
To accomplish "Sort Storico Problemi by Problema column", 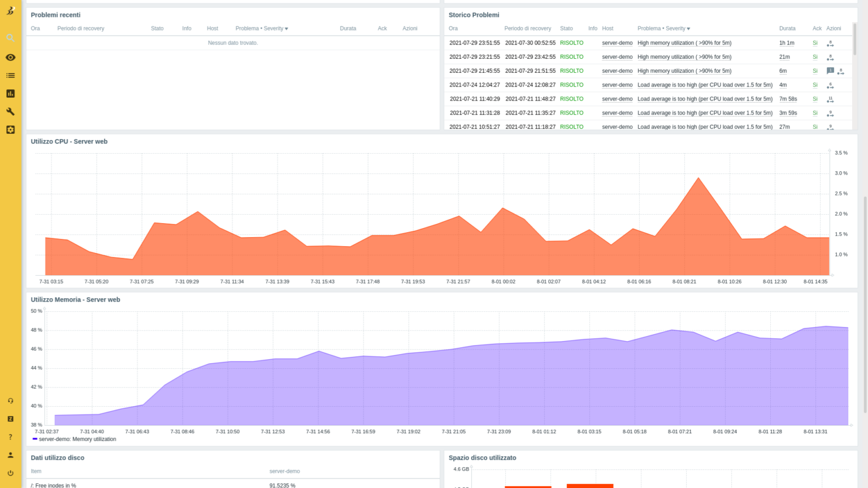I will click(x=649, y=28).
